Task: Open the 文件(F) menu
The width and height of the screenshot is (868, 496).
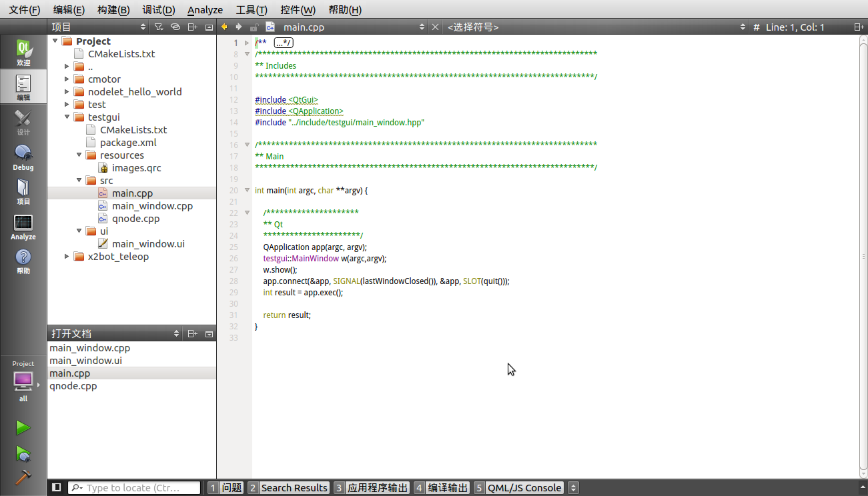Action: 25,10
